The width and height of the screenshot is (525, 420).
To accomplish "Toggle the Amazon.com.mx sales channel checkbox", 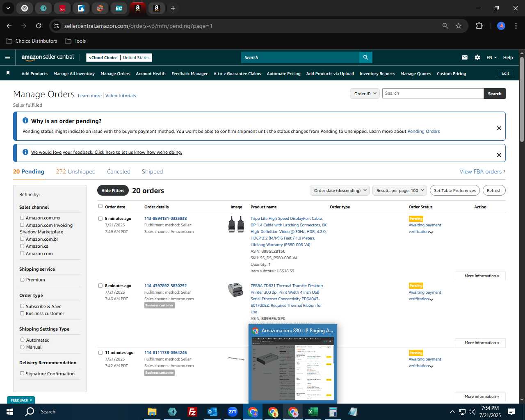I will coord(22,218).
